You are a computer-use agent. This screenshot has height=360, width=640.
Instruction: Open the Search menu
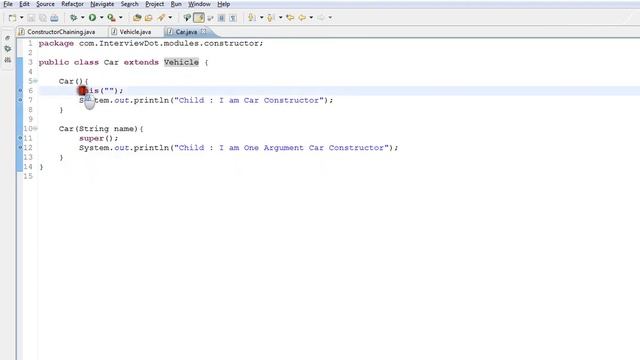coord(129,4)
